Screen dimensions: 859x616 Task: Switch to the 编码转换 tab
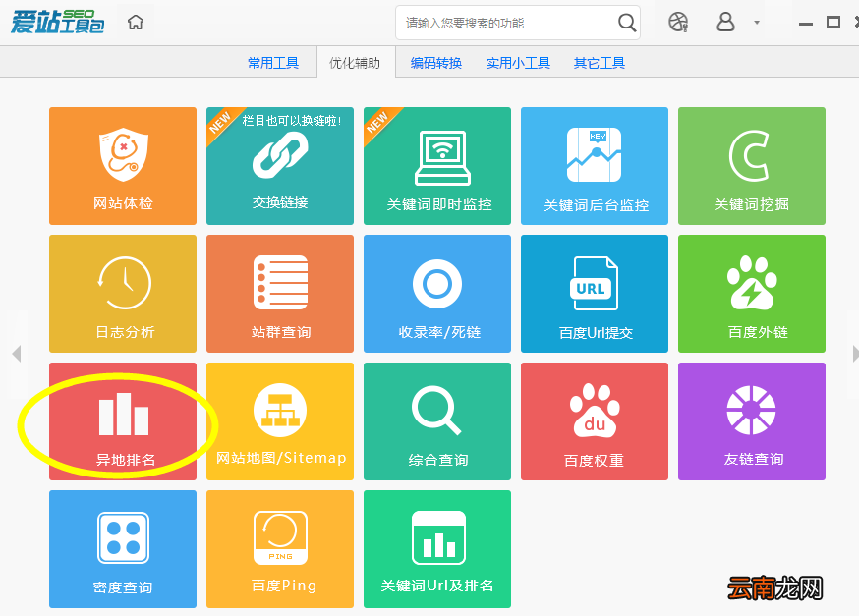[x=436, y=63]
